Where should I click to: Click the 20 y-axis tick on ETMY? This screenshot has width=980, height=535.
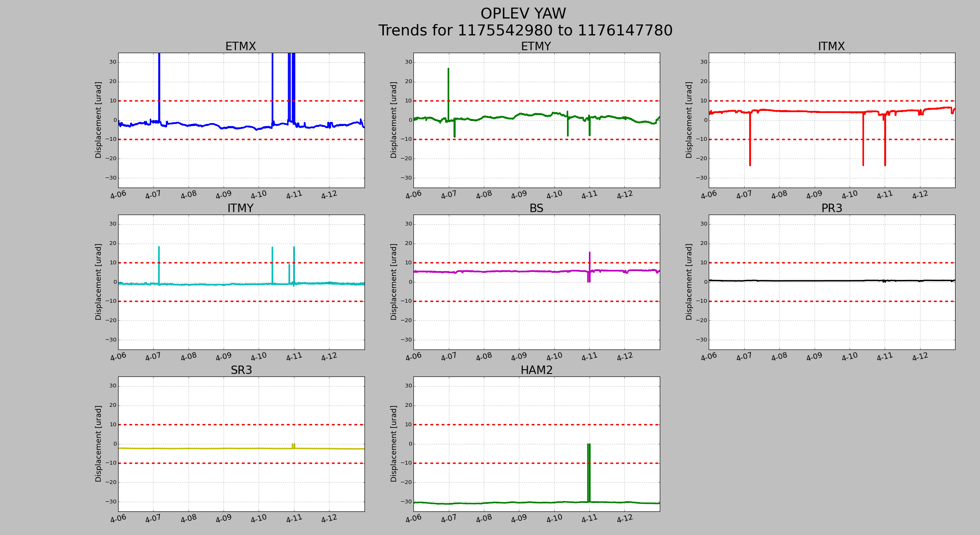408,81
